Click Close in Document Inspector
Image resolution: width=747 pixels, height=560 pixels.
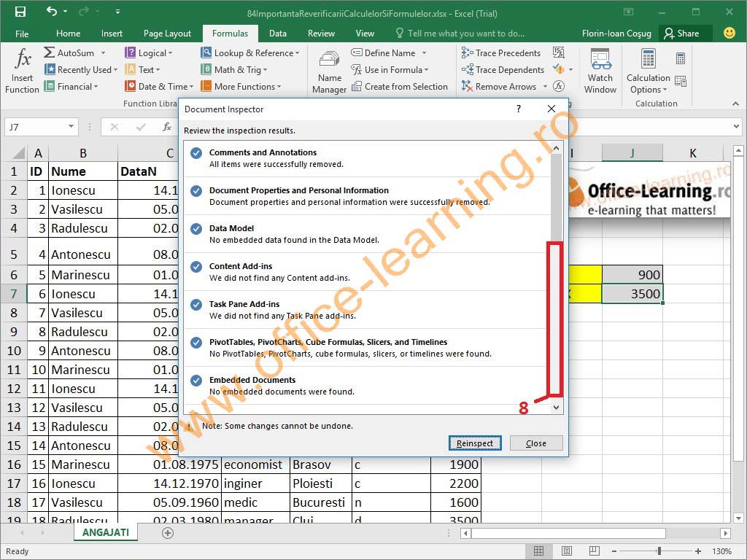pos(536,443)
